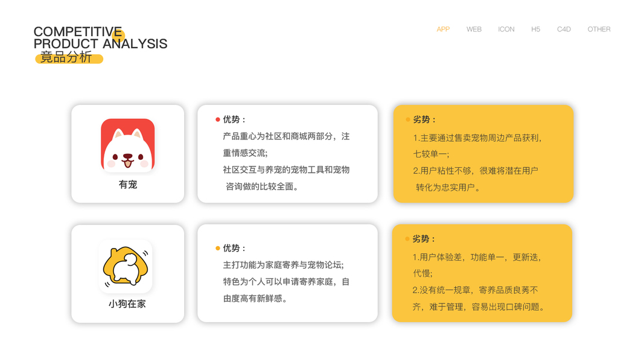Click the 劣势 heading in 小狗在家 yellow card
Image resolution: width=644 pixels, height=362 pixels.
tap(424, 239)
